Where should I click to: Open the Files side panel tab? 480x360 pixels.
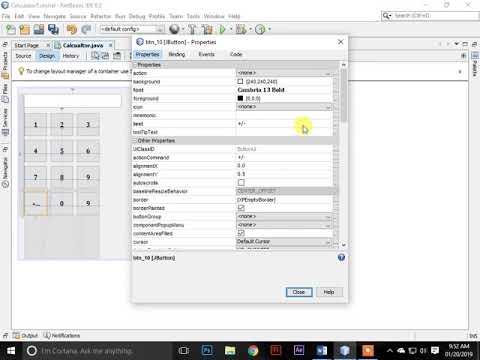(x=5, y=93)
